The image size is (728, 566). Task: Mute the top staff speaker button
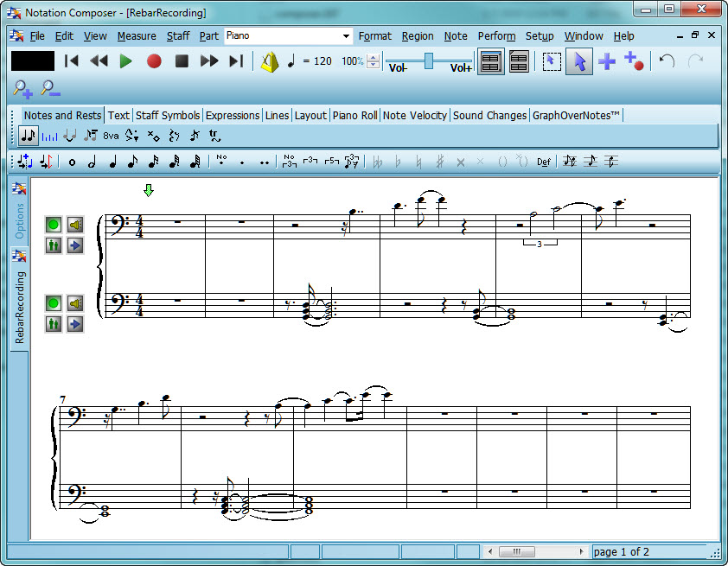[75, 225]
